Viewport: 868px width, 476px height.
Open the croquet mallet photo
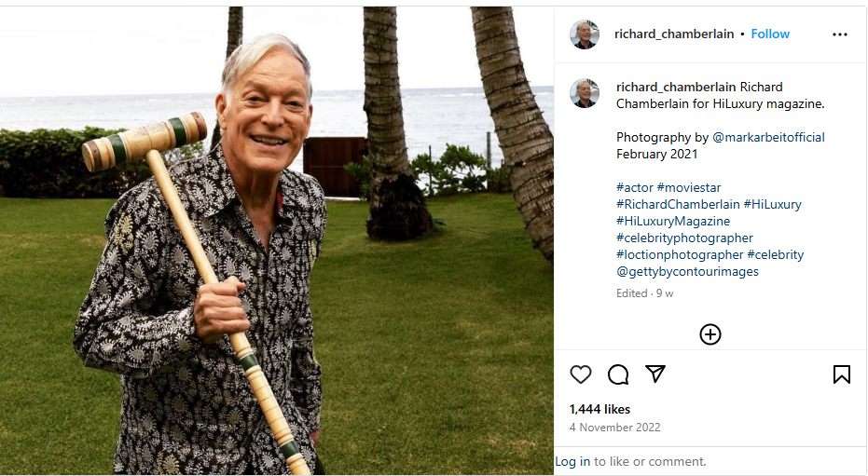tap(277, 240)
